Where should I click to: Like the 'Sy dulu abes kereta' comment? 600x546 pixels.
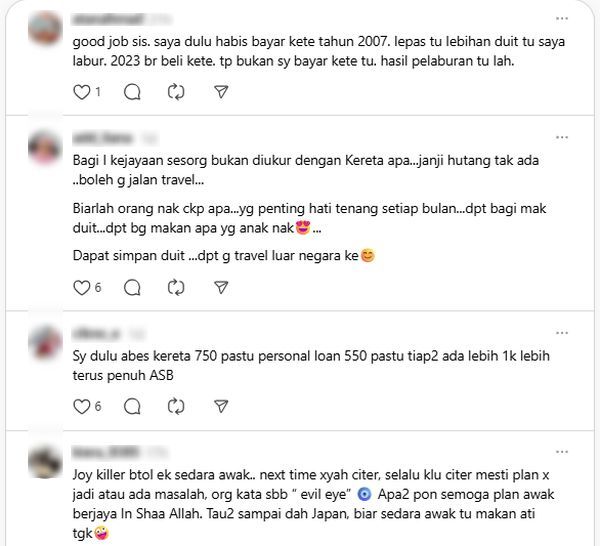coord(82,407)
